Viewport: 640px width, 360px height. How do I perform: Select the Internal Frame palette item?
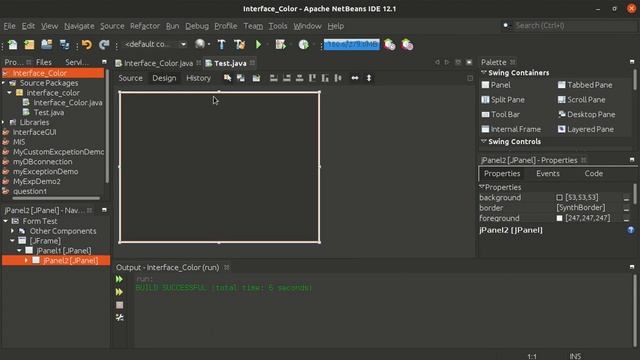[x=511, y=129]
